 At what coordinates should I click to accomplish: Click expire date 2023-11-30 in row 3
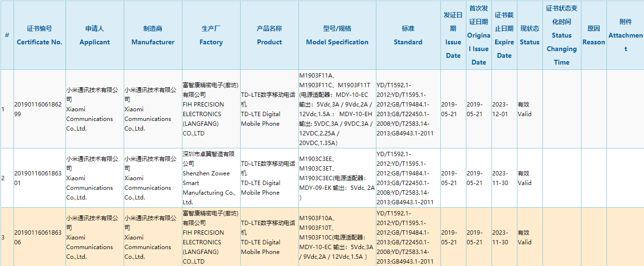501,237
